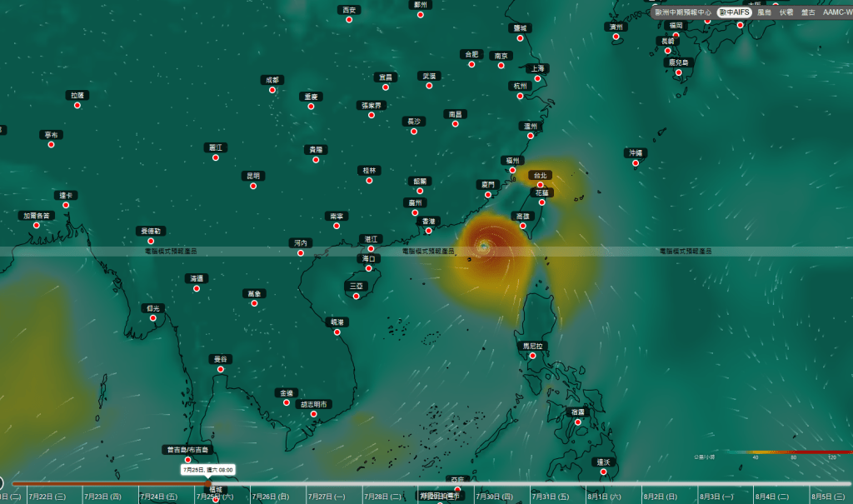
Task: Click the 昆明 city marker
Action: click(x=253, y=186)
